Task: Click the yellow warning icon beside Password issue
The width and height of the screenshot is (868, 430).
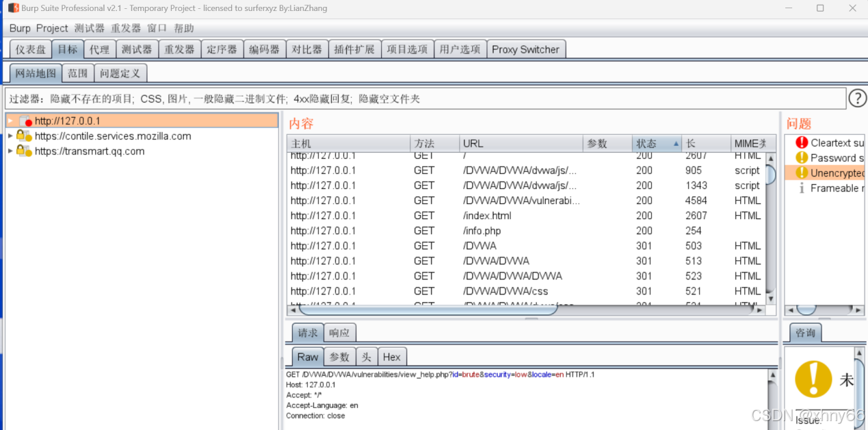Action: click(802, 158)
